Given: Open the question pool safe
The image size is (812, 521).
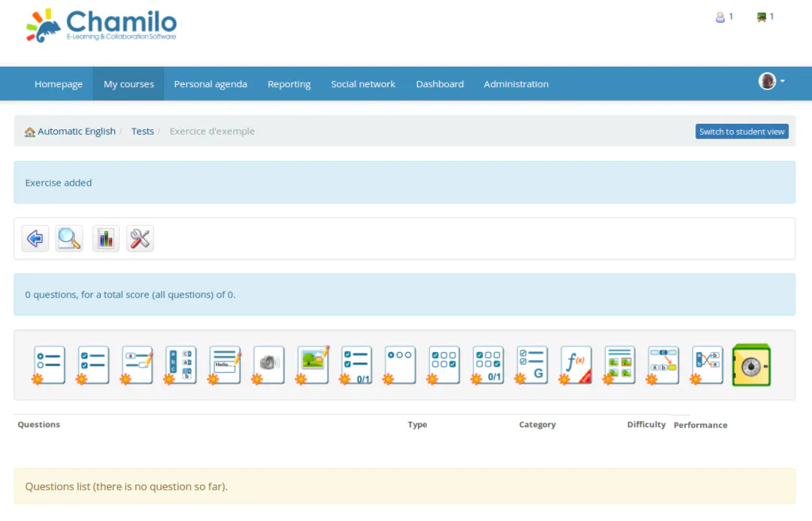Looking at the screenshot, I should pos(751,365).
